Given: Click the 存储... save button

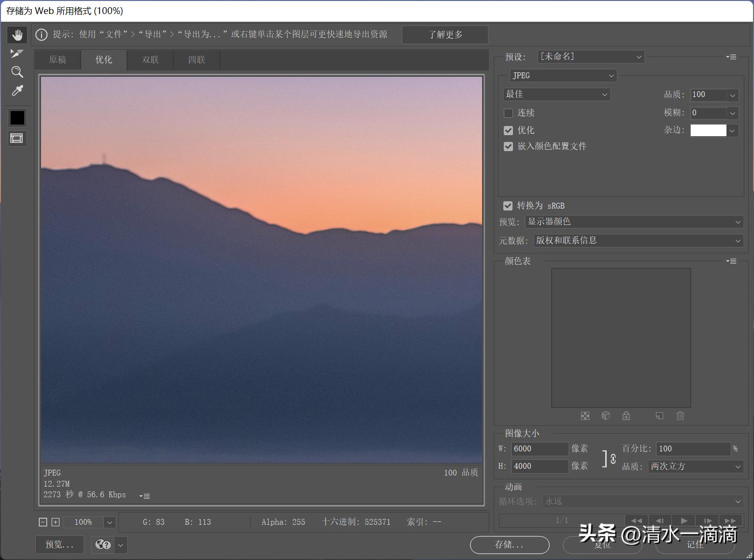Looking at the screenshot, I should click(509, 545).
